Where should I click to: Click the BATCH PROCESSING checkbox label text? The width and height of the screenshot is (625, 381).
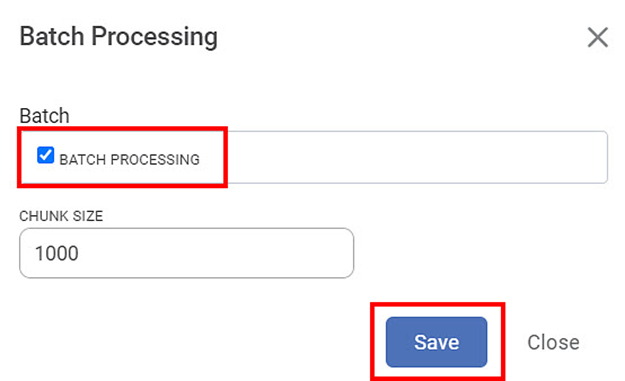click(x=130, y=159)
